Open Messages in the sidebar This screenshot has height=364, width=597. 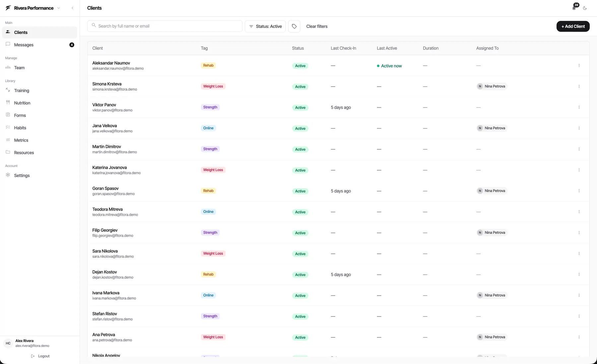click(39, 45)
